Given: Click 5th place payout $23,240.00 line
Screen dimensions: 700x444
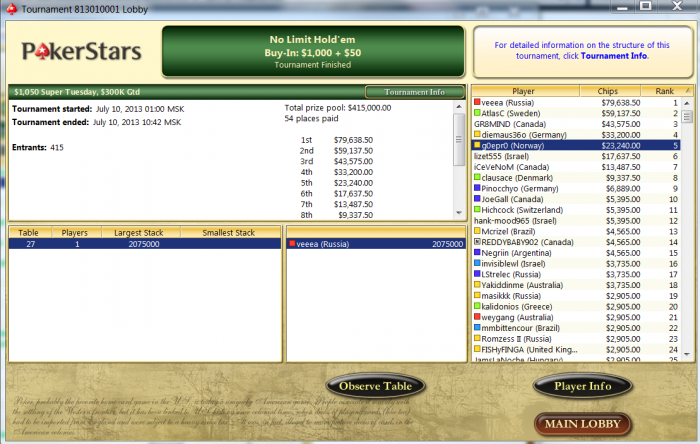Looking at the screenshot, I should click(337, 183).
